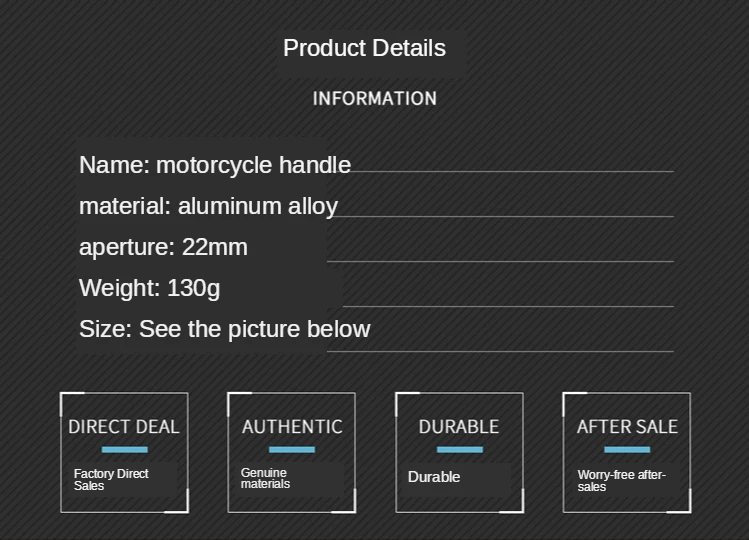
Task: Click the Product Details heading
Action: pyautogui.click(x=364, y=48)
